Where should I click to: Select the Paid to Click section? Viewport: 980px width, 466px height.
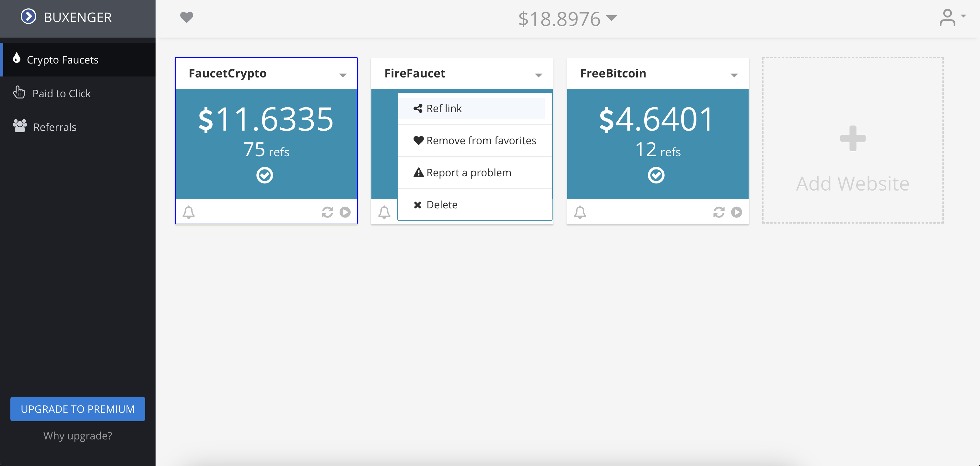click(62, 93)
